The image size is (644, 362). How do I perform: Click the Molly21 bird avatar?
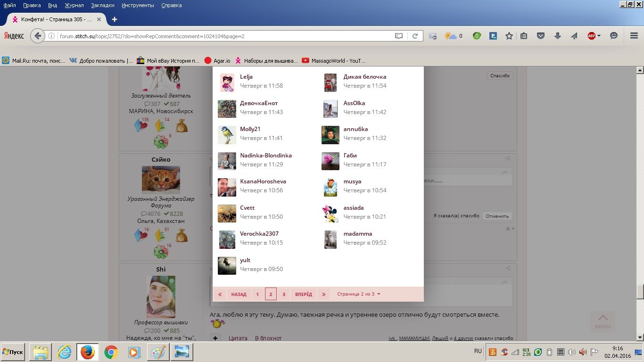[x=227, y=135]
